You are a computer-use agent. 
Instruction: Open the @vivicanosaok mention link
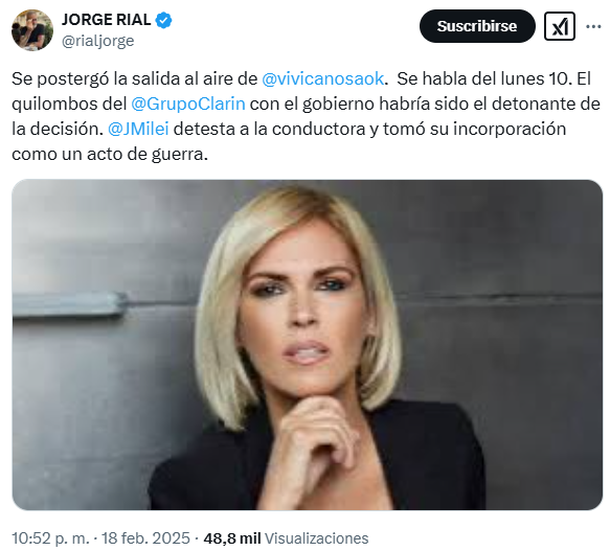coord(323,79)
